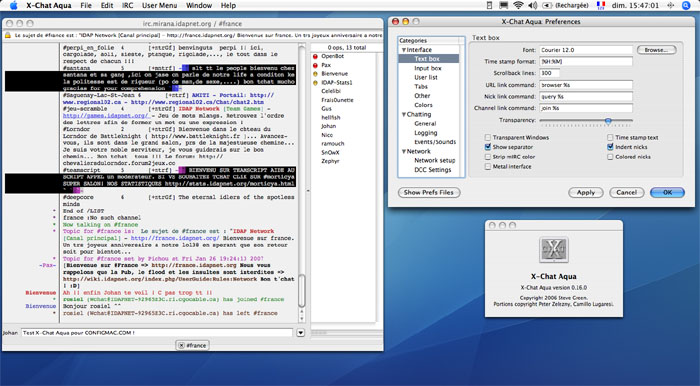Screen dimensions: 700x386
Task: Select Colors in Categories list
Action: pos(423,105)
